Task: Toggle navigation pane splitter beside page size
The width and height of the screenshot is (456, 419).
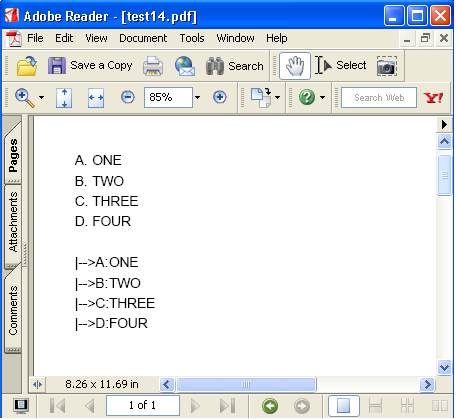Action: pos(37,384)
